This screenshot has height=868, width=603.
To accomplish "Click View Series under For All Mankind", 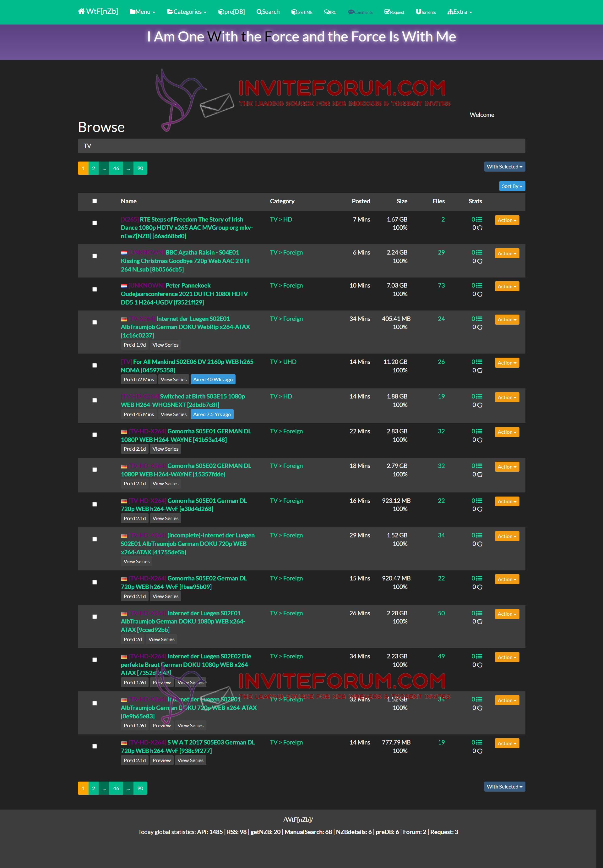I will coord(173,380).
